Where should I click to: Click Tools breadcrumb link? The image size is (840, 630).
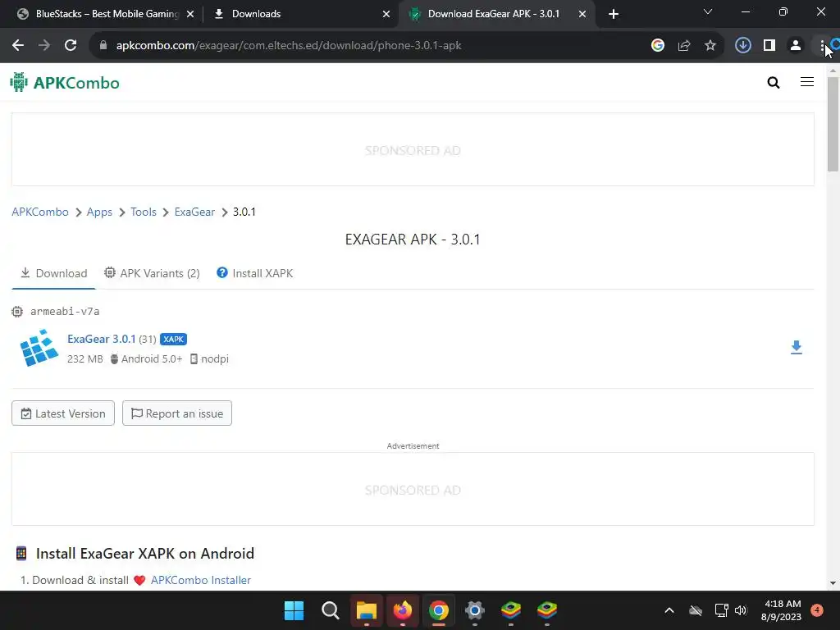pos(144,212)
